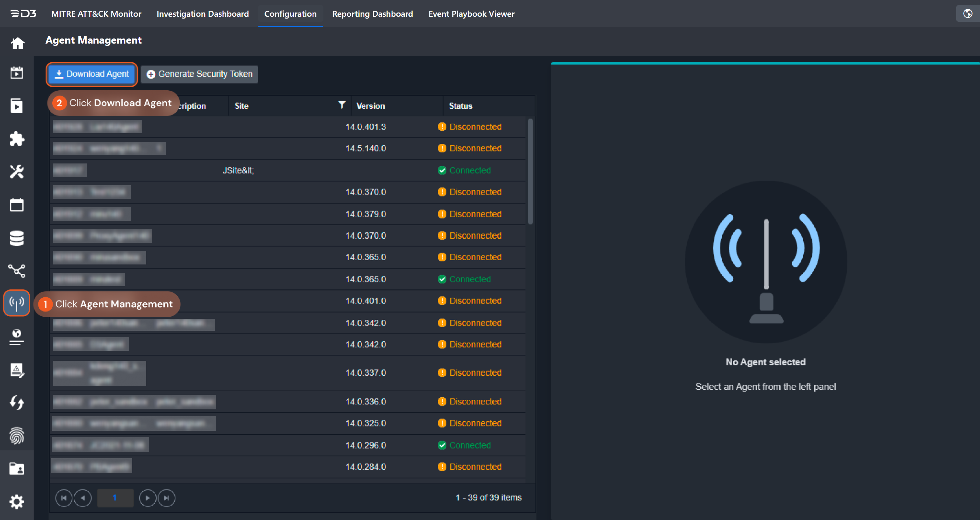Select the Configuration tab

click(x=290, y=14)
